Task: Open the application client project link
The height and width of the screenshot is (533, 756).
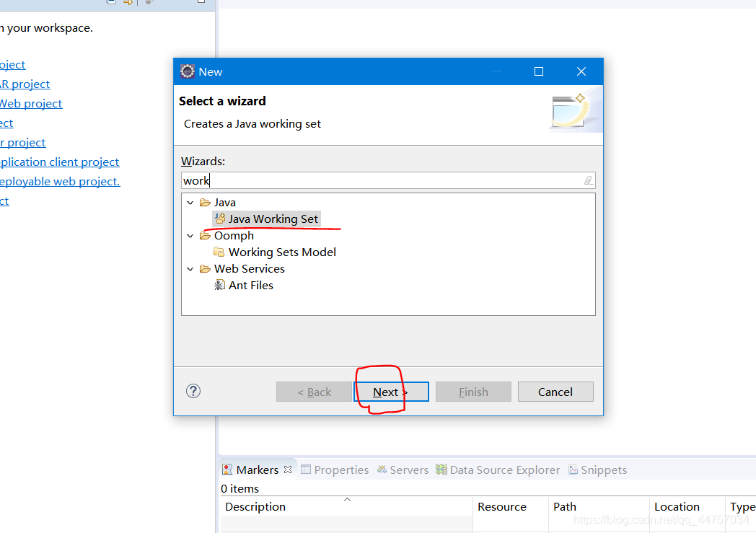Action: [59, 162]
